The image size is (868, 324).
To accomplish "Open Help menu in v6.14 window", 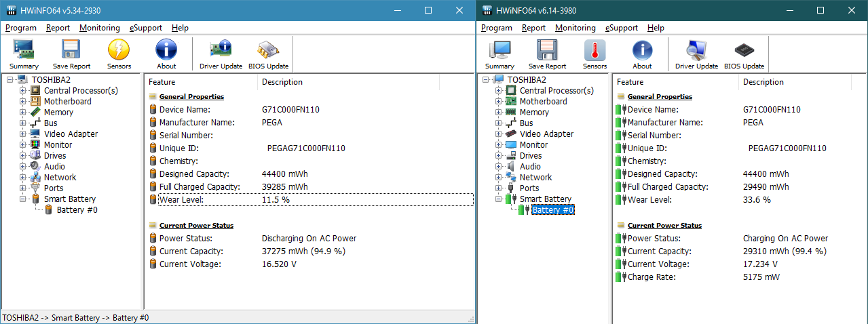I will coord(656,28).
